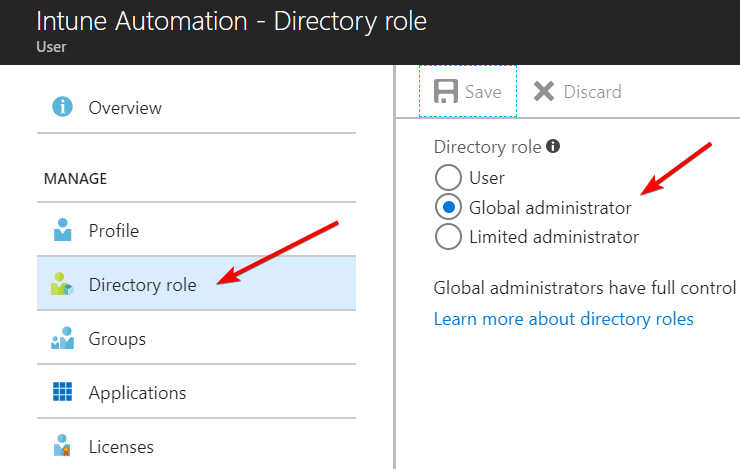Viewport: 740px width, 469px height.
Task: Click the Intune Automation - Directory role title
Action: (x=231, y=21)
